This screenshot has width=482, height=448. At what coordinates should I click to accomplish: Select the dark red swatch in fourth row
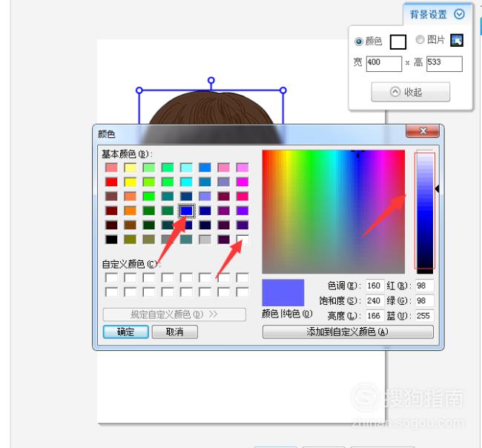point(111,211)
